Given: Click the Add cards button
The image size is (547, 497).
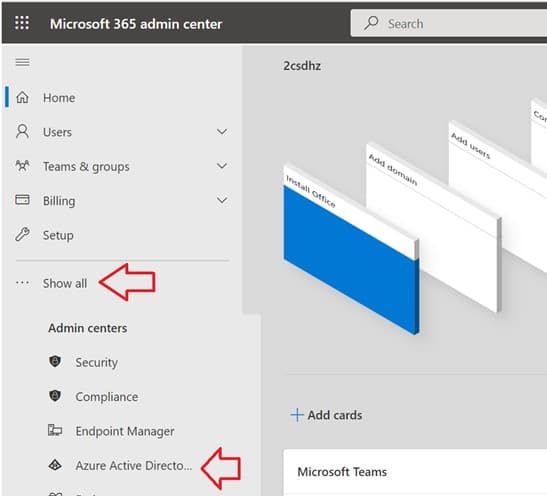Looking at the screenshot, I should point(327,415).
